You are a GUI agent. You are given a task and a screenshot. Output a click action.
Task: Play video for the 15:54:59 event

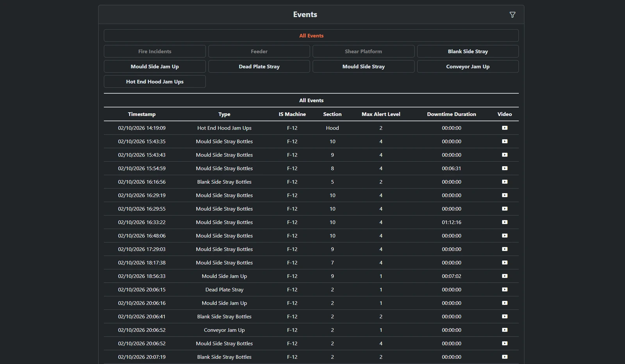505,168
